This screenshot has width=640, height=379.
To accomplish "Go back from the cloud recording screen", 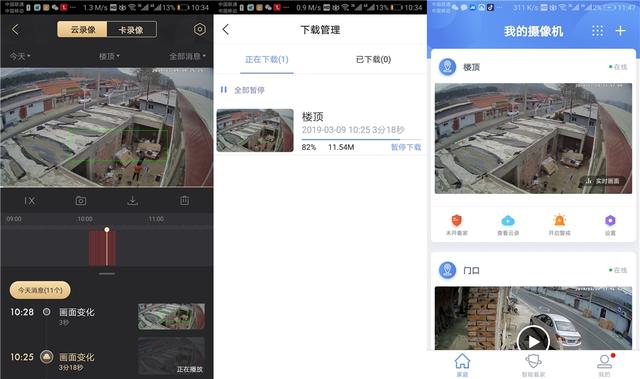I will (15, 30).
